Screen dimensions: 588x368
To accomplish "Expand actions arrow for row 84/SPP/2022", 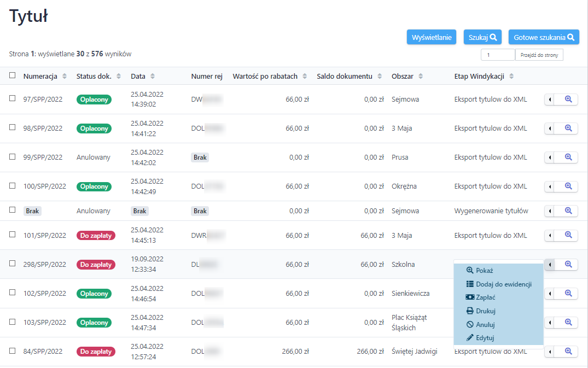I will [x=550, y=352].
